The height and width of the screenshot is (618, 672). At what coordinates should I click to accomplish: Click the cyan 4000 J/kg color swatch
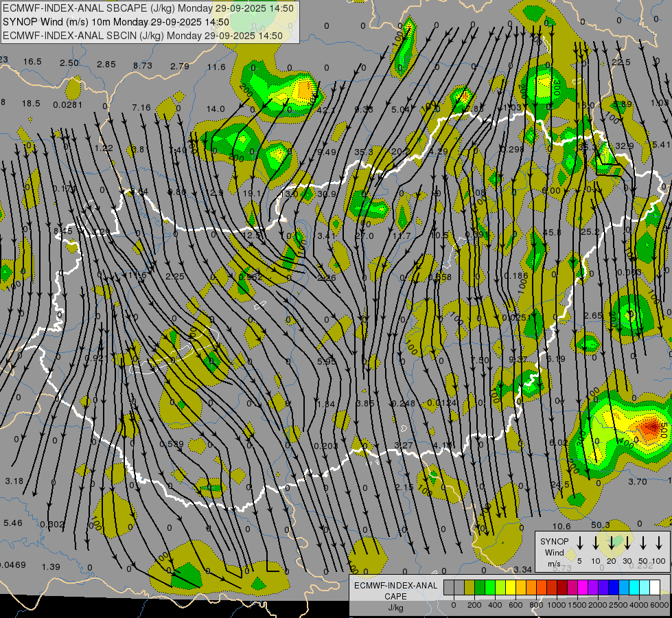pos(634,588)
